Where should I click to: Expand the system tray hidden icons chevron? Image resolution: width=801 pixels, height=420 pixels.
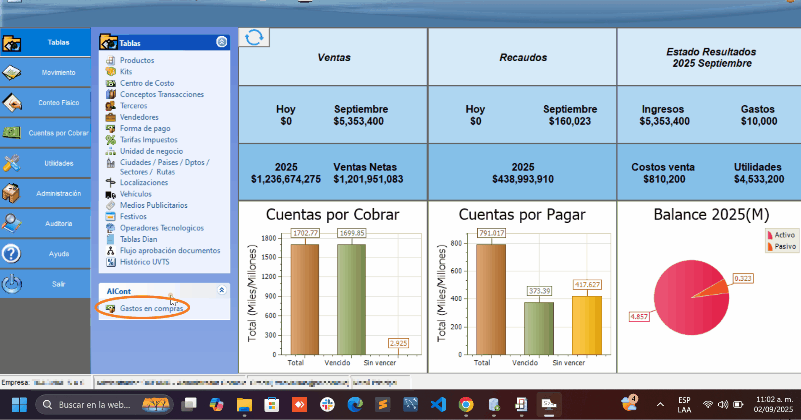657,404
